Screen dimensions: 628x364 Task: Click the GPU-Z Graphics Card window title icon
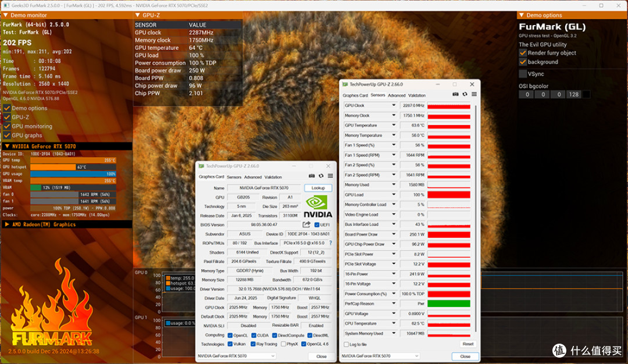(201, 166)
